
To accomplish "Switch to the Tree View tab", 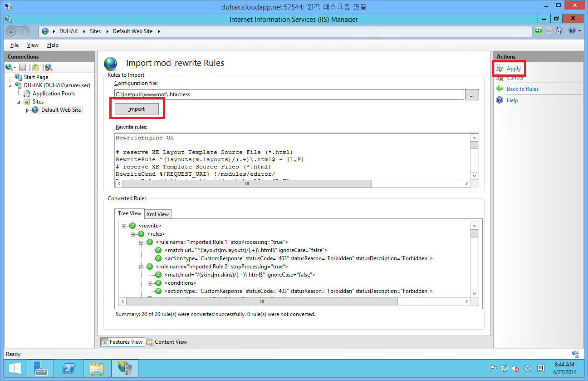I will point(129,213).
